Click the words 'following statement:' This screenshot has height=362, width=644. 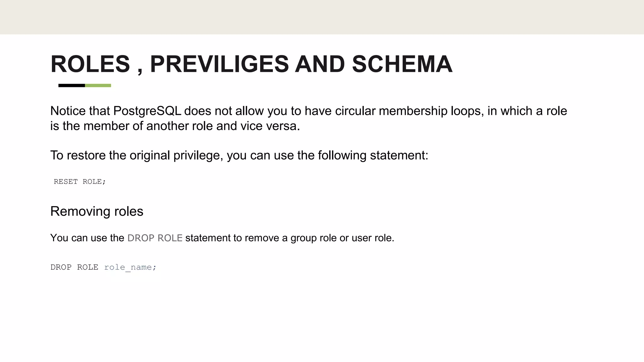coord(373,155)
